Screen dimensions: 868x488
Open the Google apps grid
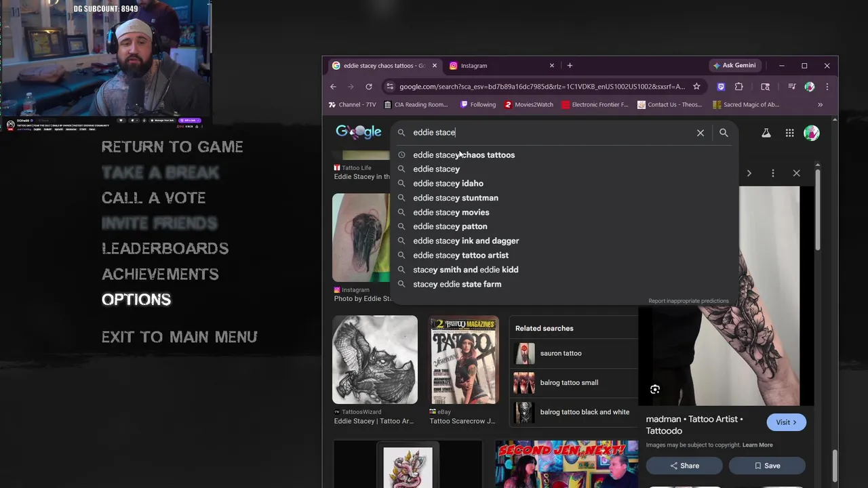pos(790,133)
